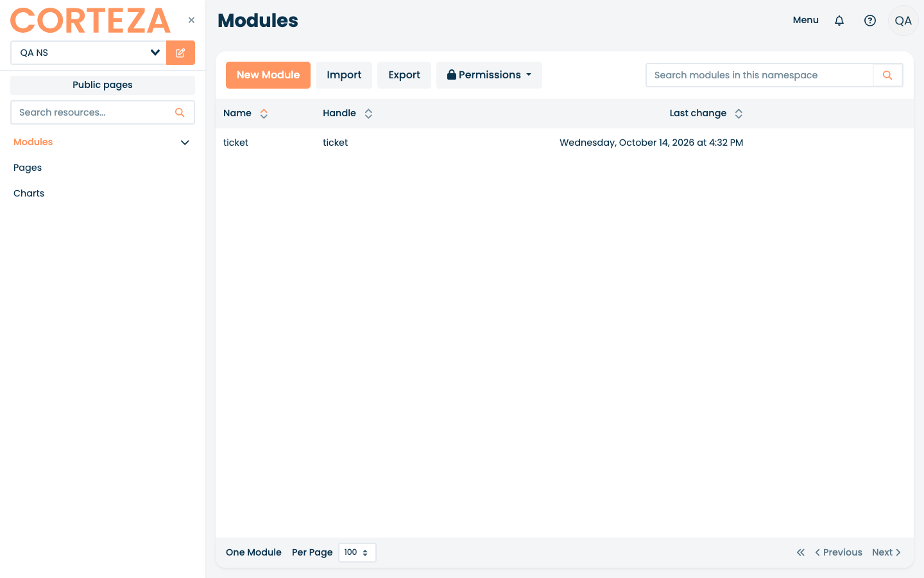Jump to the first page of modules

click(x=801, y=552)
